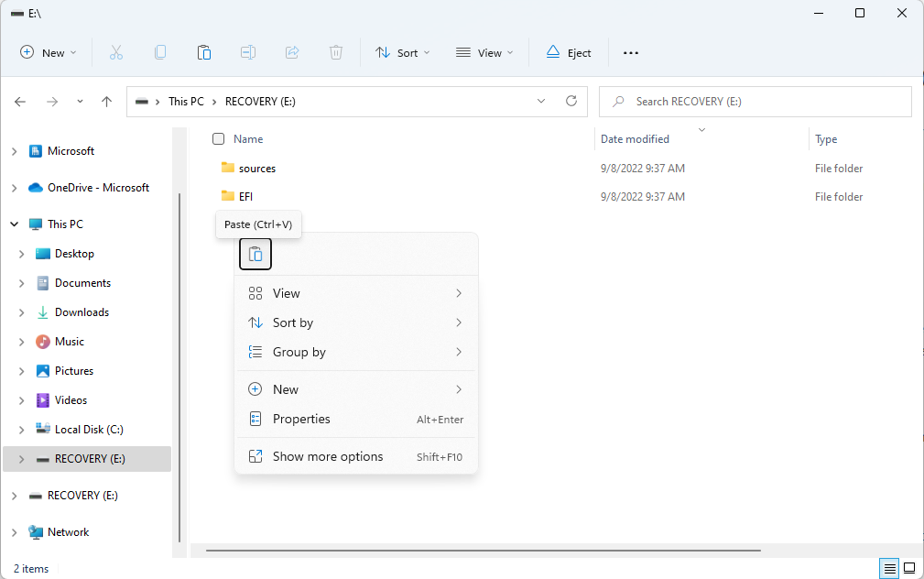This screenshot has height=579, width=924.
Task: Open the View dropdown in the toolbar
Action: (x=484, y=52)
